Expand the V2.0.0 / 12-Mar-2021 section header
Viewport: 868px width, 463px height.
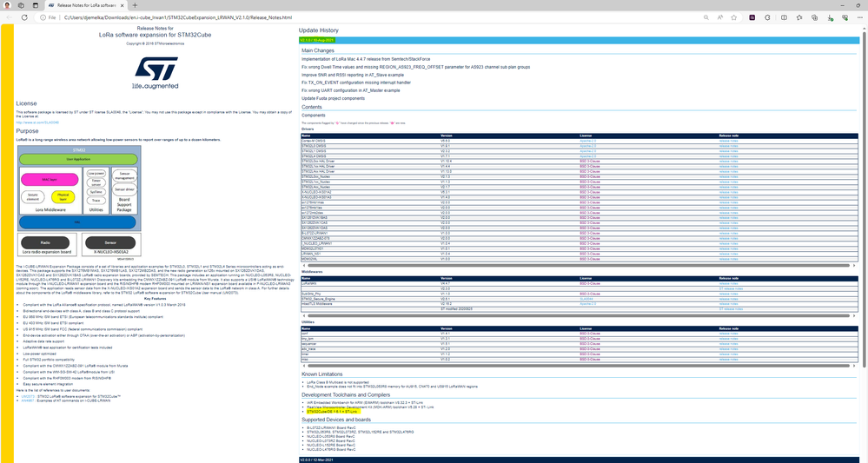[579, 460]
